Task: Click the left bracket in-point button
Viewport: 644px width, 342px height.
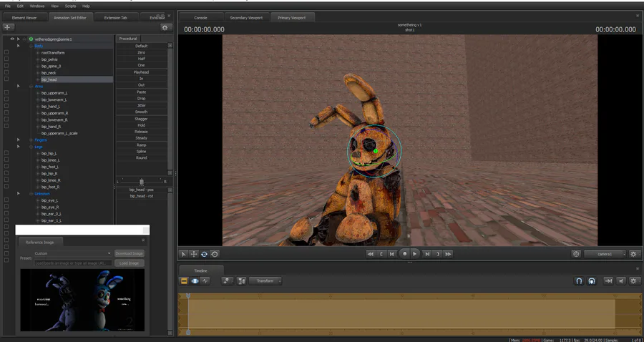Action: (381, 254)
